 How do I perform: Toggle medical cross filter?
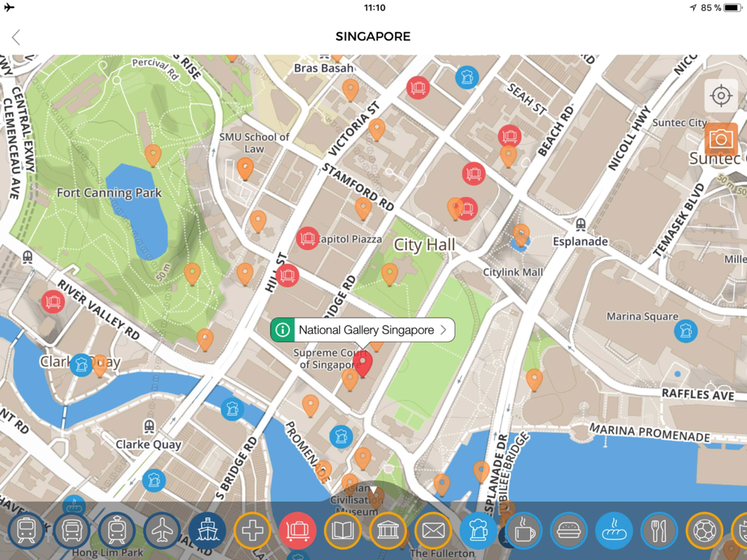252,530
